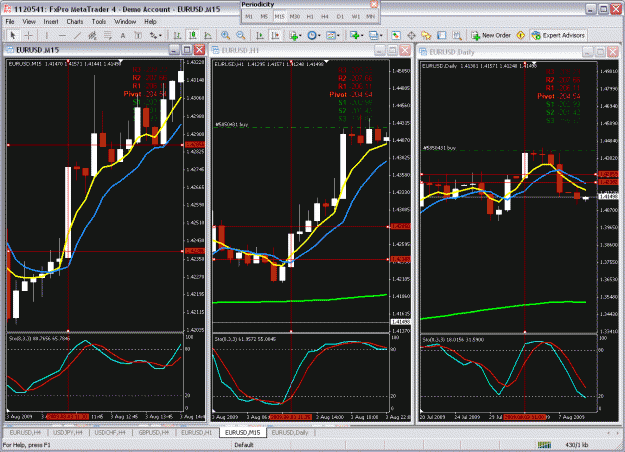Click the Zoom In magnifier icon
625x452 pixels.
click(226, 35)
